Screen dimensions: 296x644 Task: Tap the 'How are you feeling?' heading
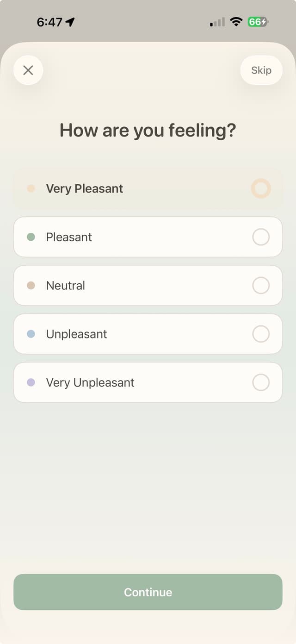(148, 131)
